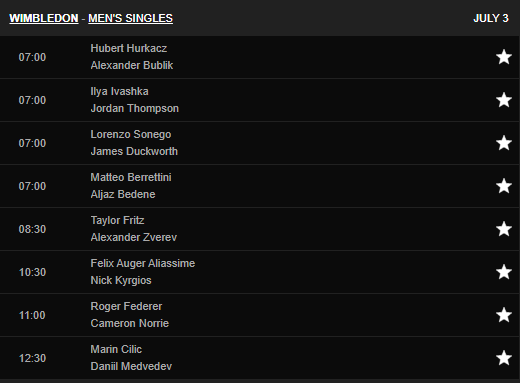Open the MEN'S SINGLES draw link
The image size is (520, 383).
130,18
